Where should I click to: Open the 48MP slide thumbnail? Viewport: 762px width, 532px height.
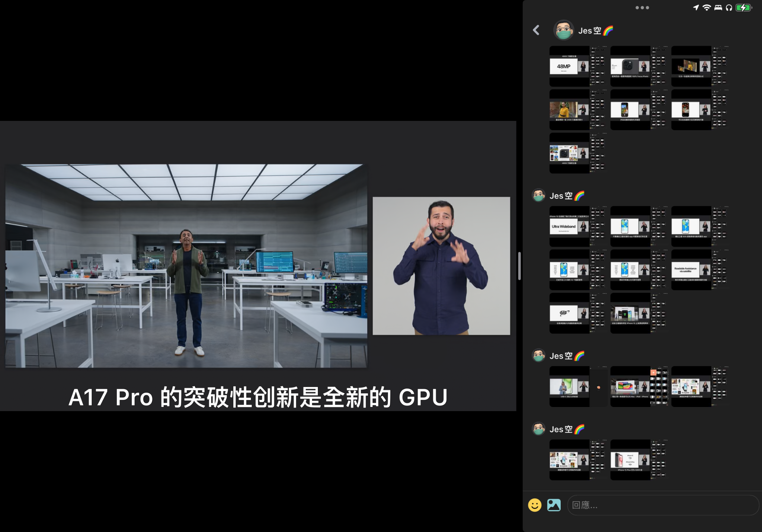(578, 66)
